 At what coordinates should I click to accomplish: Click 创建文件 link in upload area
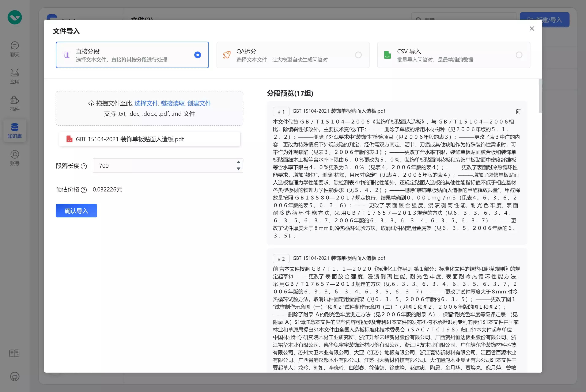pos(199,103)
